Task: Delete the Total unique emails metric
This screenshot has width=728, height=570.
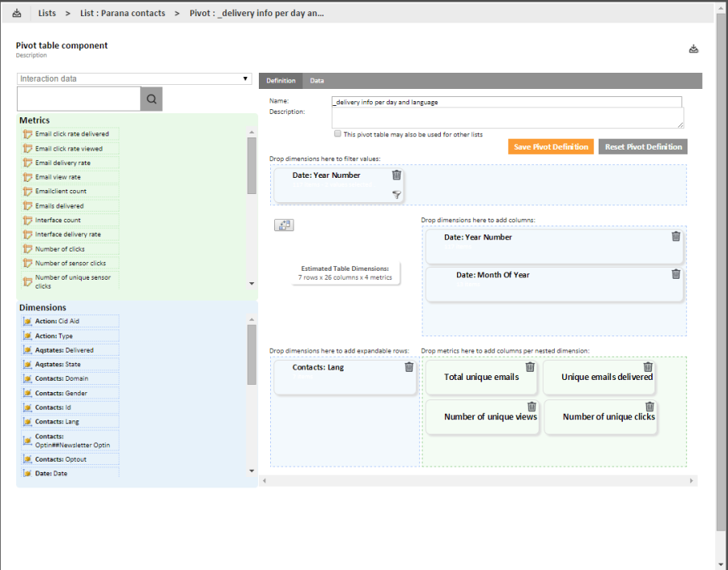Action: click(x=530, y=366)
